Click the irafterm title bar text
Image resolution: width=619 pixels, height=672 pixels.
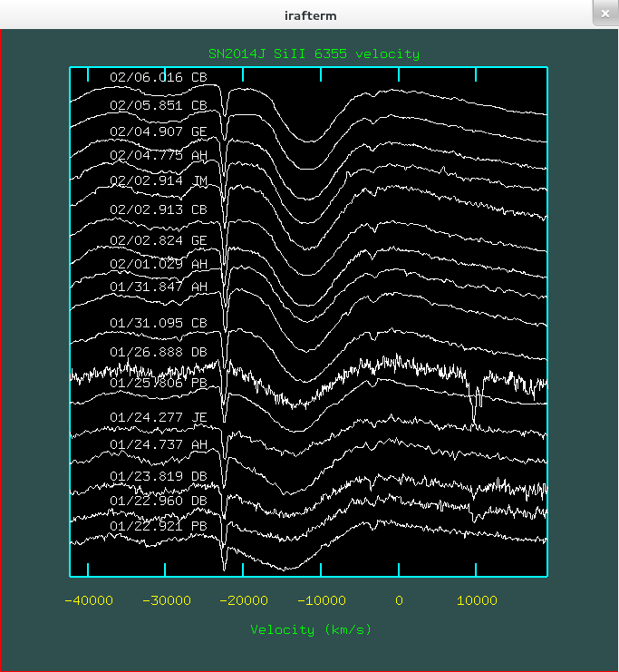coord(309,15)
